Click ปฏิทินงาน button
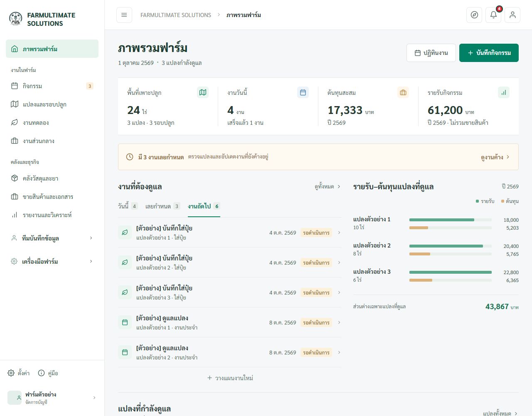Viewport: 532px width, 416px height. (431, 53)
